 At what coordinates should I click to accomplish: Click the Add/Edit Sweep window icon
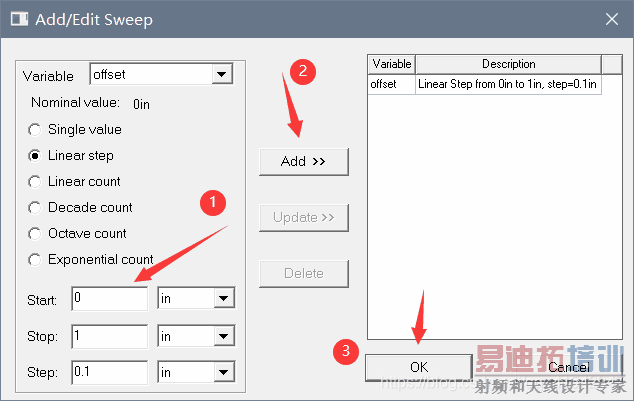click(x=19, y=19)
